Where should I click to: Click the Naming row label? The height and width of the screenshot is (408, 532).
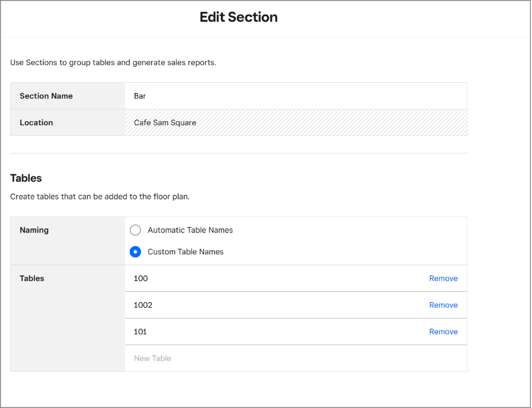click(x=34, y=230)
